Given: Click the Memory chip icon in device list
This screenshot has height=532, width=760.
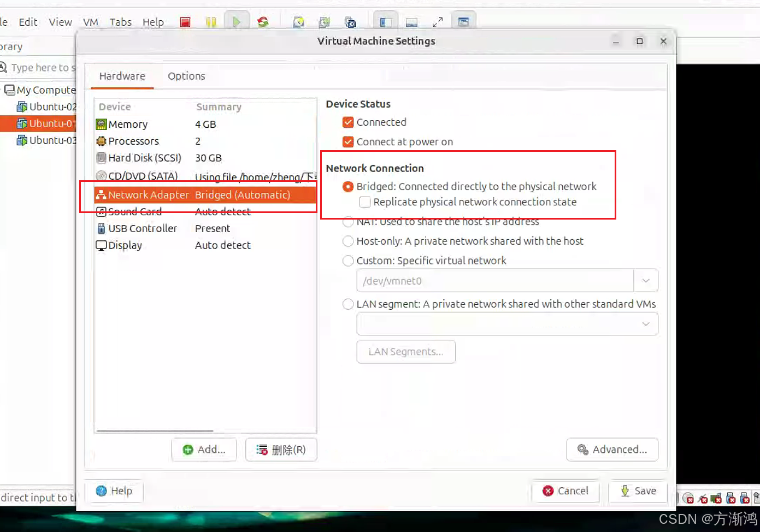Looking at the screenshot, I should pos(101,125).
